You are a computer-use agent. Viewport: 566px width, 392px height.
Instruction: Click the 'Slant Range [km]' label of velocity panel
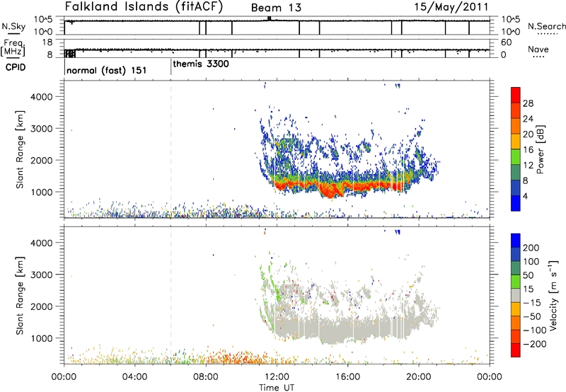20,296
